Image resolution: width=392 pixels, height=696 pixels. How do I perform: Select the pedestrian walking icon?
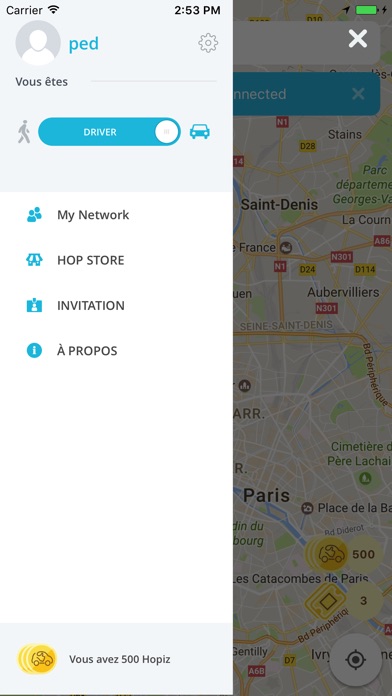coord(24,132)
